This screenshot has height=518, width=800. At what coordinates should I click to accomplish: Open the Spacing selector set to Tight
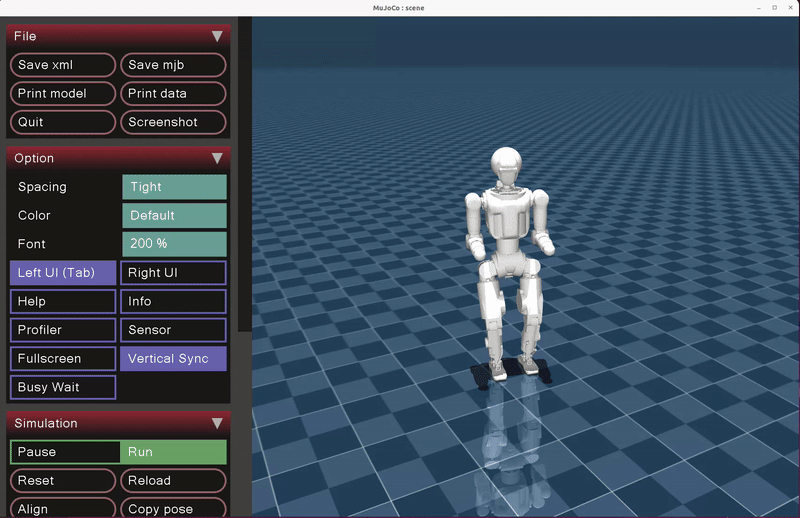tap(174, 187)
